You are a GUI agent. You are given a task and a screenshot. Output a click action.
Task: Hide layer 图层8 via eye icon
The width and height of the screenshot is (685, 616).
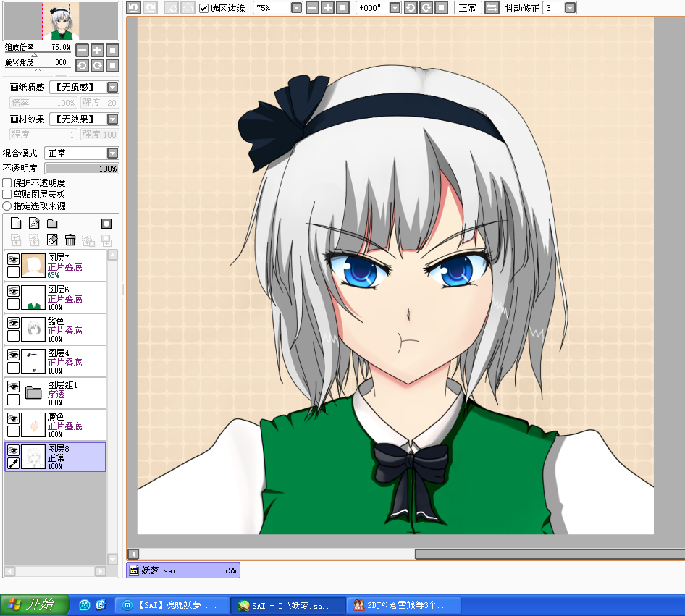click(x=13, y=450)
